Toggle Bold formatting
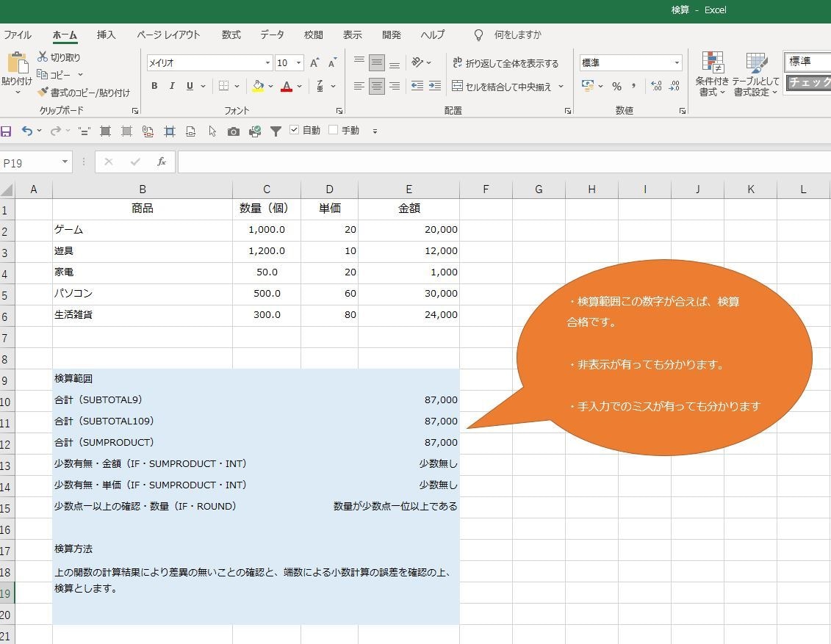 pos(154,86)
